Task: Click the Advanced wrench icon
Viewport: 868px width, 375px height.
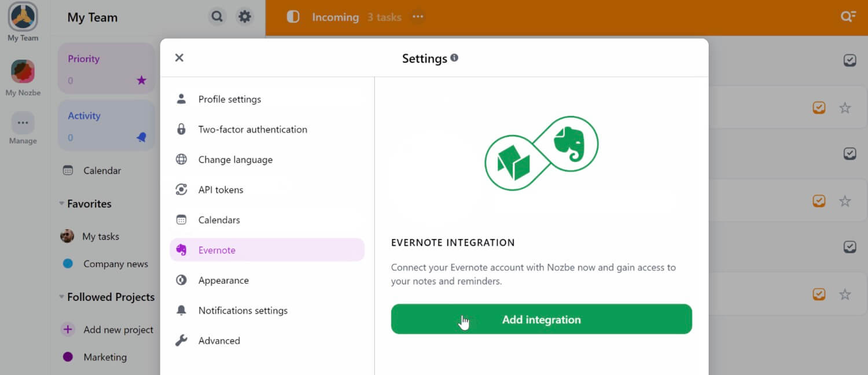Action: click(181, 340)
